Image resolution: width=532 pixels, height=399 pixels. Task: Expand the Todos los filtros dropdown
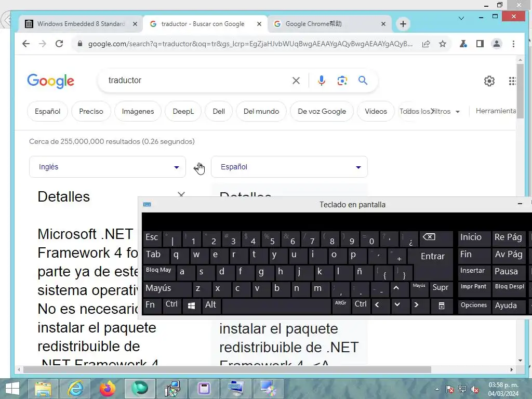click(430, 111)
